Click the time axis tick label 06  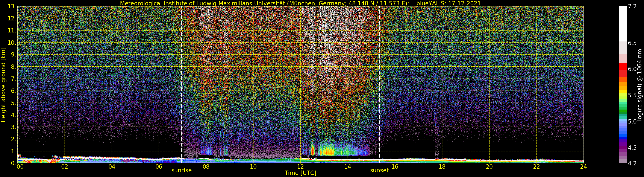coord(159,166)
